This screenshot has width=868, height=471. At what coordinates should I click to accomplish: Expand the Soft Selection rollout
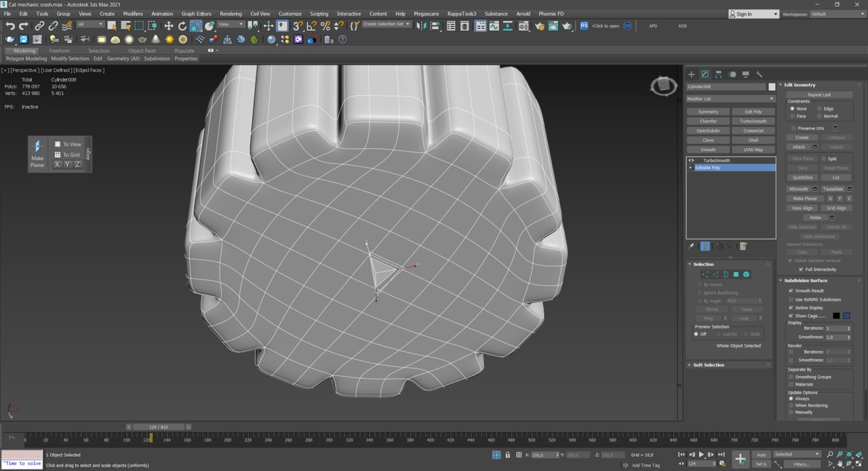pyautogui.click(x=709, y=365)
